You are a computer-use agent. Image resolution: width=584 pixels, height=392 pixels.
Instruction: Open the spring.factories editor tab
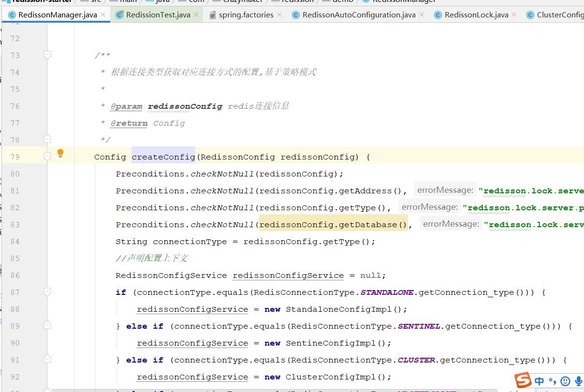(x=246, y=15)
